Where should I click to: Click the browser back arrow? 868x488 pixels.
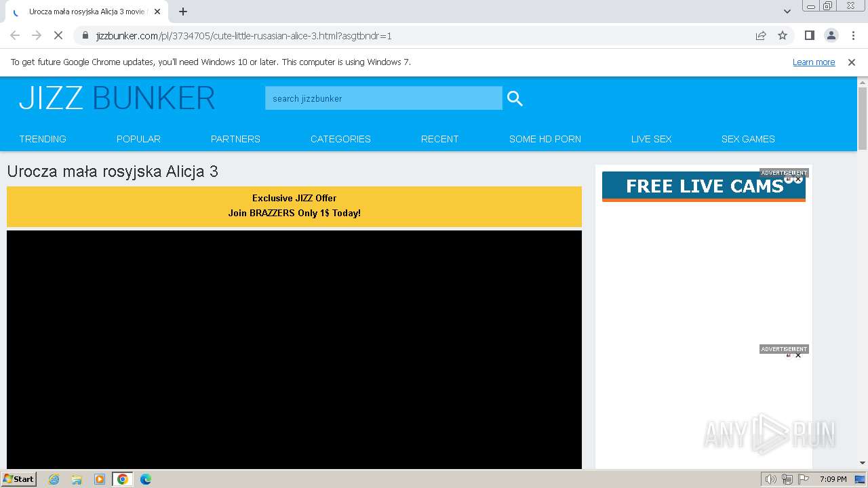coord(15,35)
